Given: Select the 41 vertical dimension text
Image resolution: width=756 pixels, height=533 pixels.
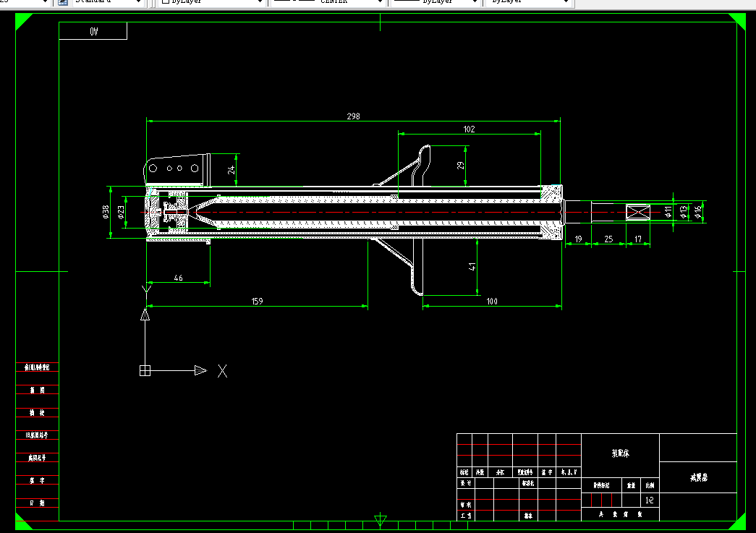Looking at the screenshot, I should click(472, 266).
